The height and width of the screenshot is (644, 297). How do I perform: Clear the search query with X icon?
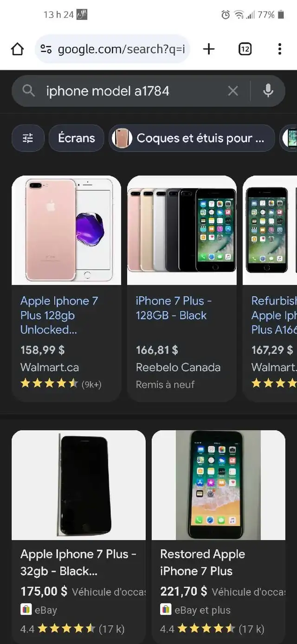[233, 91]
